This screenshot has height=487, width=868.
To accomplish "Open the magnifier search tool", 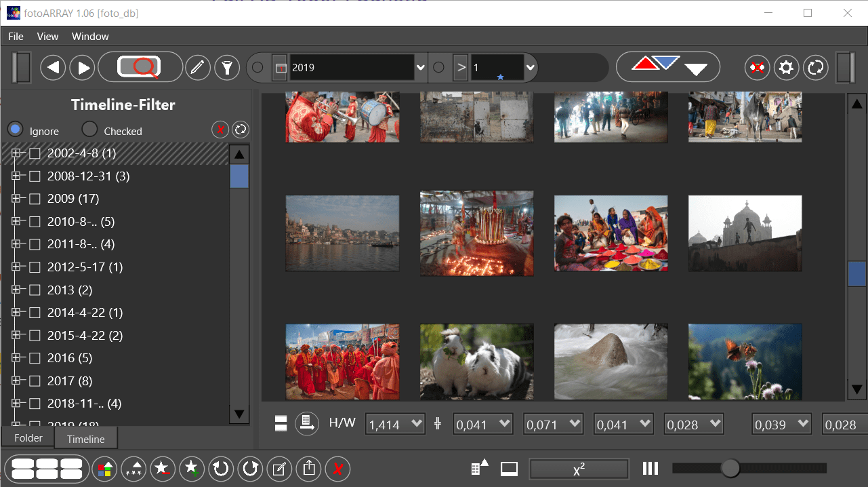I will (140, 67).
